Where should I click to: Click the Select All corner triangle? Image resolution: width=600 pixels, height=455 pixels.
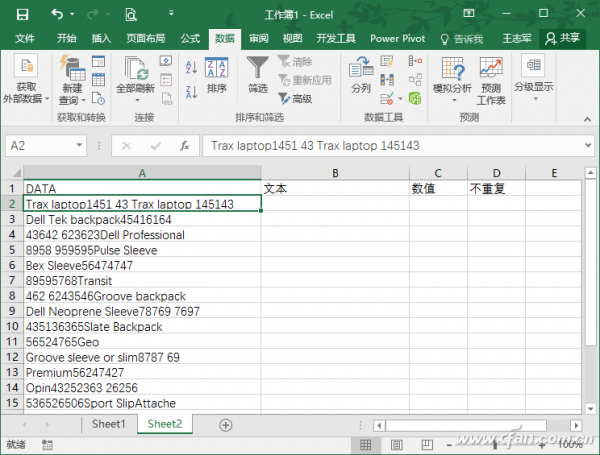16,173
